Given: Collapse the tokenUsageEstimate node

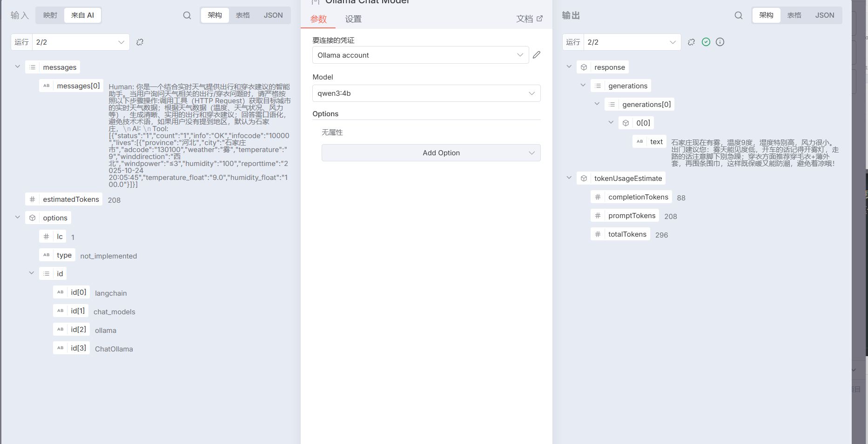Looking at the screenshot, I should pos(569,178).
